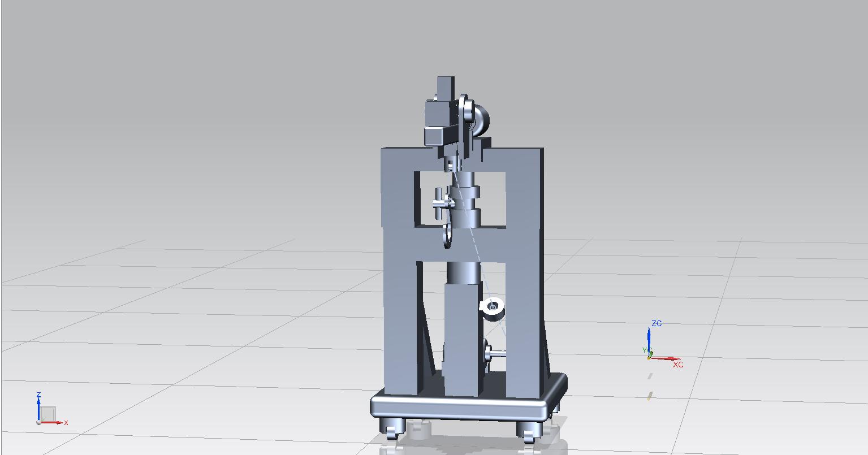Select the floating ring collar beside the right column

point(493,309)
